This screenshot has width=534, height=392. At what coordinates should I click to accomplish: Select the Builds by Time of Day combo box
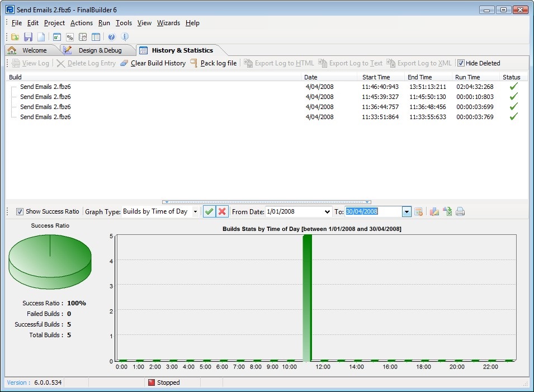tap(160, 211)
